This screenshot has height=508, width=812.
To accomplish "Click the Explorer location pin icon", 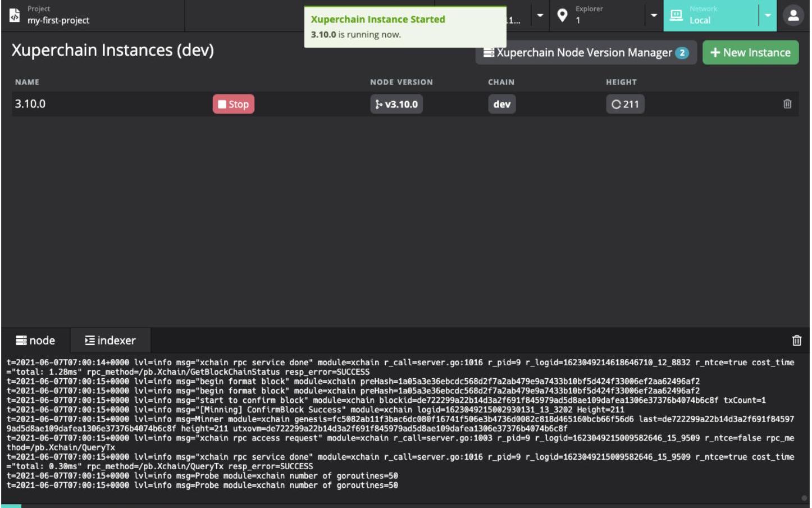I will pyautogui.click(x=562, y=16).
